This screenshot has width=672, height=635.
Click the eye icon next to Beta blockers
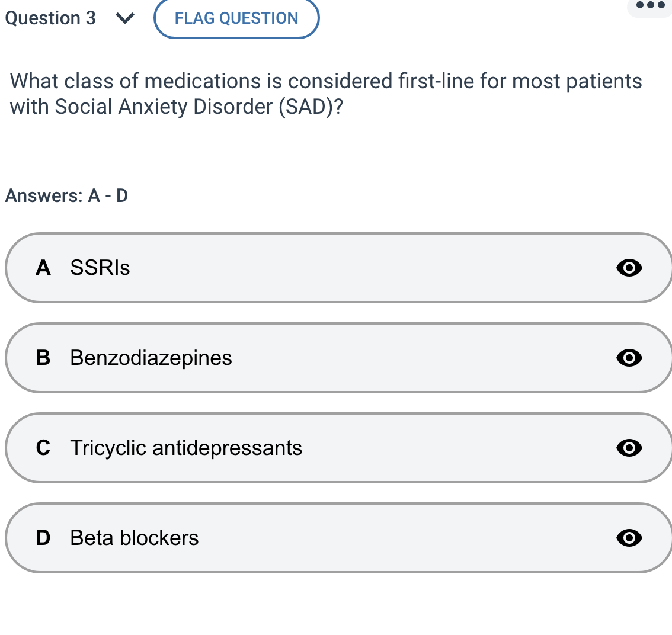point(629,538)
